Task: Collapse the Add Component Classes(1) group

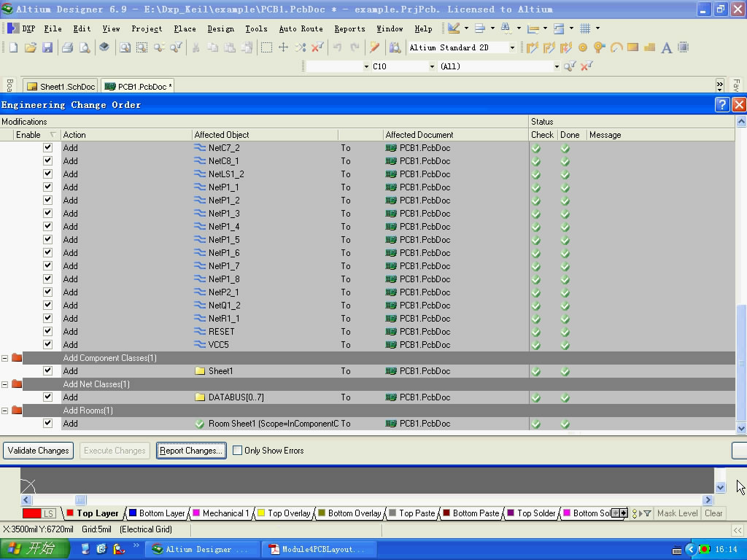Action: 5,357
